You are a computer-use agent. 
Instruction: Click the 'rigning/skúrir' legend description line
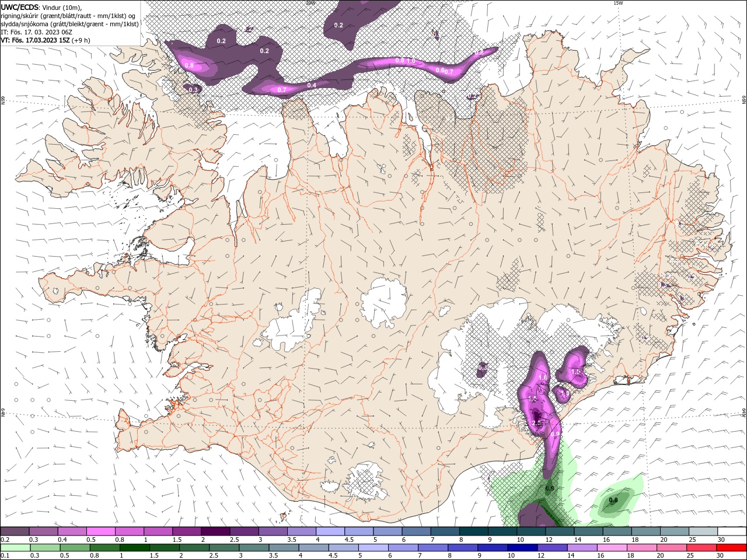pyautogui.click(x=68, y=15)
